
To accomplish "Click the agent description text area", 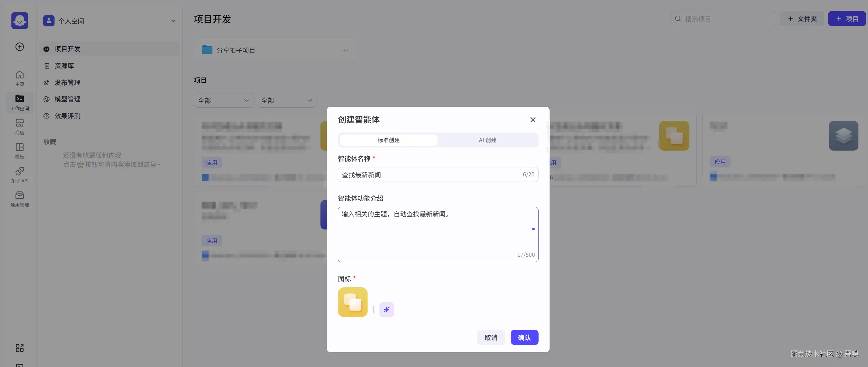I will 437,234.
